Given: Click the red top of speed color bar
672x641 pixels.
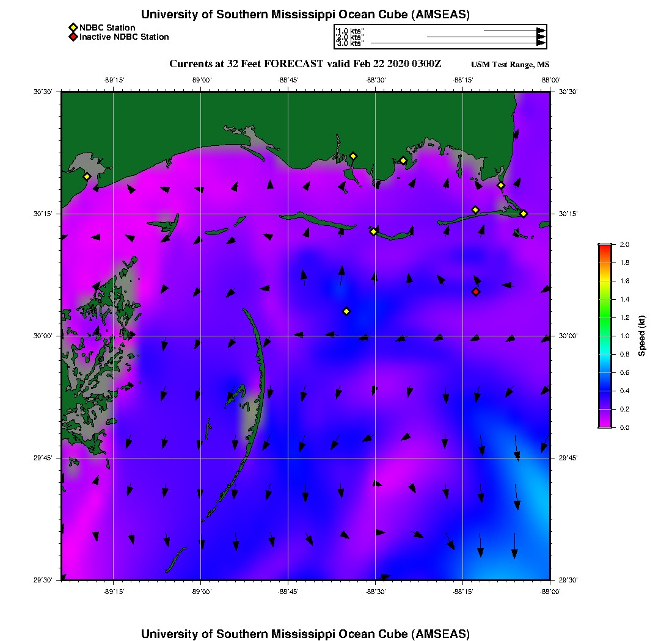Looking at the screenshot, I should (604, 247).
